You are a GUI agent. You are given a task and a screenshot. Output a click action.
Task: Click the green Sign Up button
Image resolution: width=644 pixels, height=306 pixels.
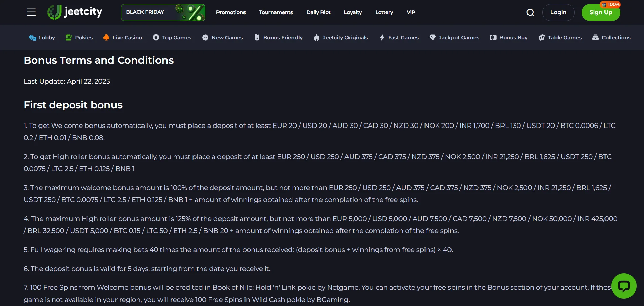(x=601, y=12)
